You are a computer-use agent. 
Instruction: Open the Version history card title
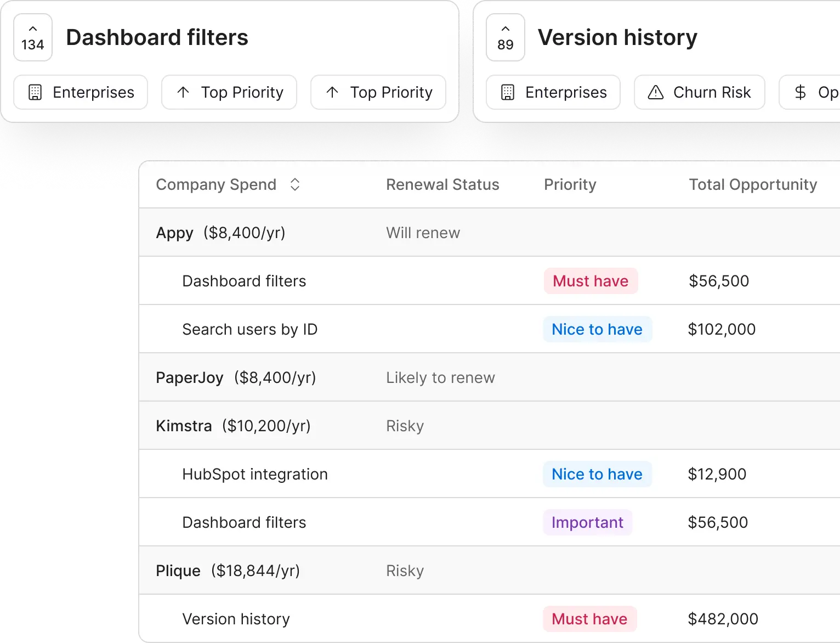pyautogui.click(x=617, y=37)
